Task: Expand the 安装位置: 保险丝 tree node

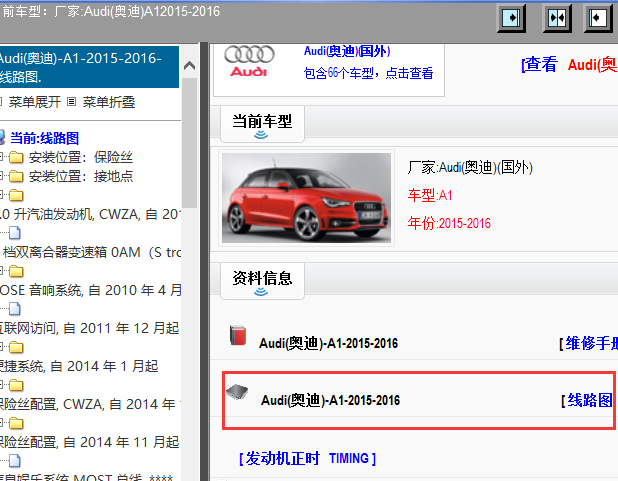Action: pyautogui.click(x=2, y=158)
